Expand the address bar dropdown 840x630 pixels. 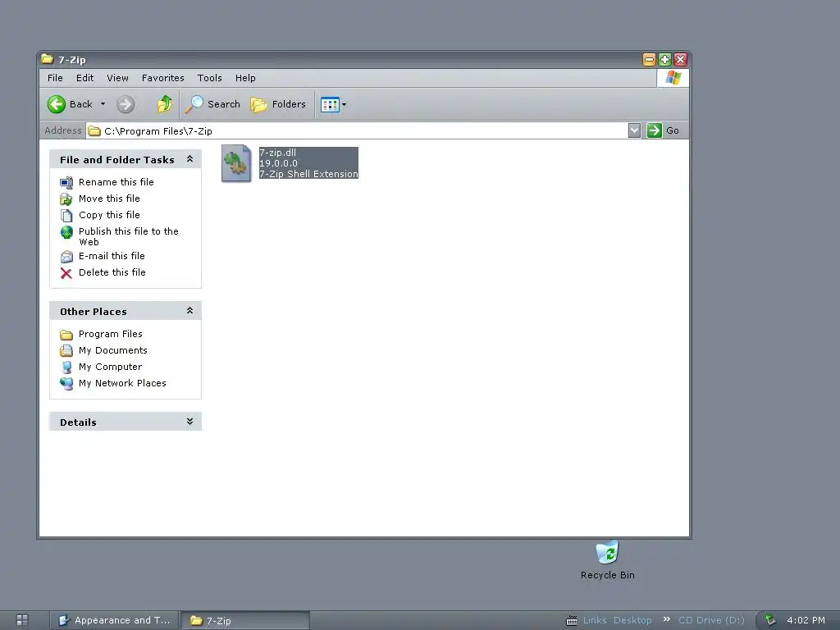tap(634, 130)
